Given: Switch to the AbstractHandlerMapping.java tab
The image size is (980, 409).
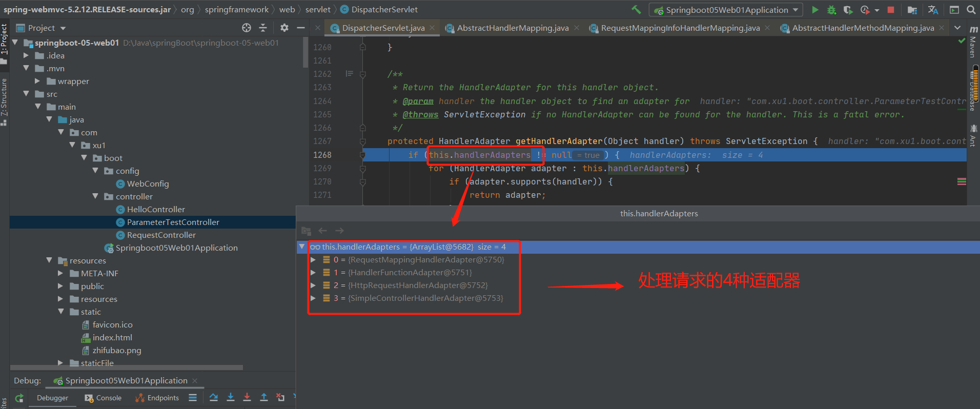Looking at the screenshot, I should coord(513,28).
